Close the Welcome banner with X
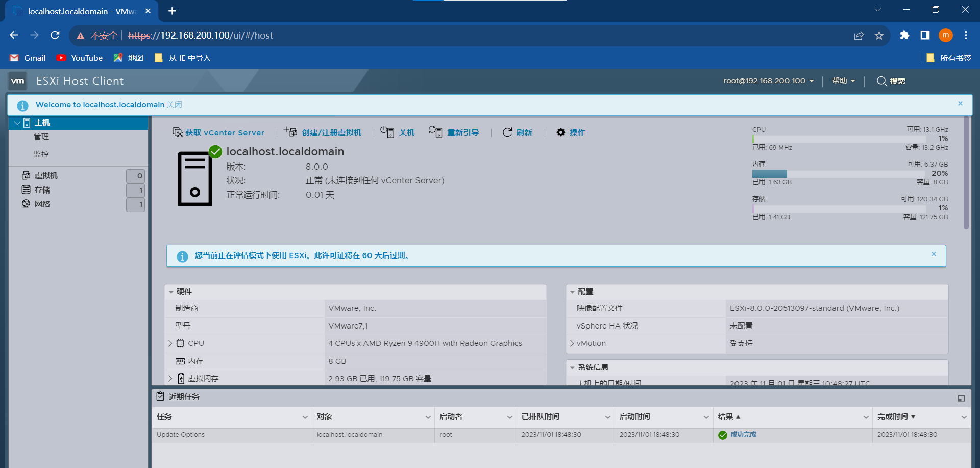The height and width of the screenshot is (468, 980). [960, 104]
